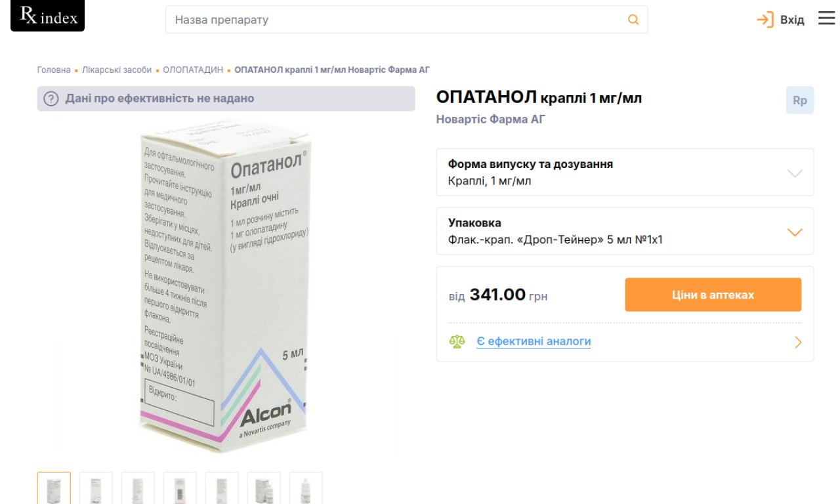Open the Упаковка package selection box
The width and height of the screenshot is (840, 504).
click(625, 231)
